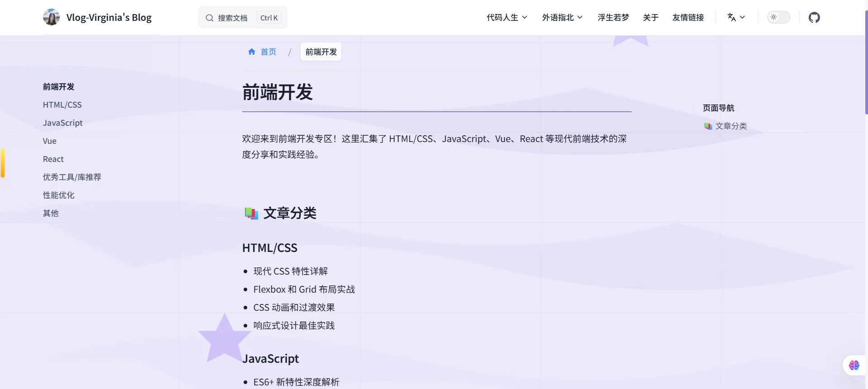Click the language translation icon
The width and height of the screenshot is (868, 389).
pos(731,17)
